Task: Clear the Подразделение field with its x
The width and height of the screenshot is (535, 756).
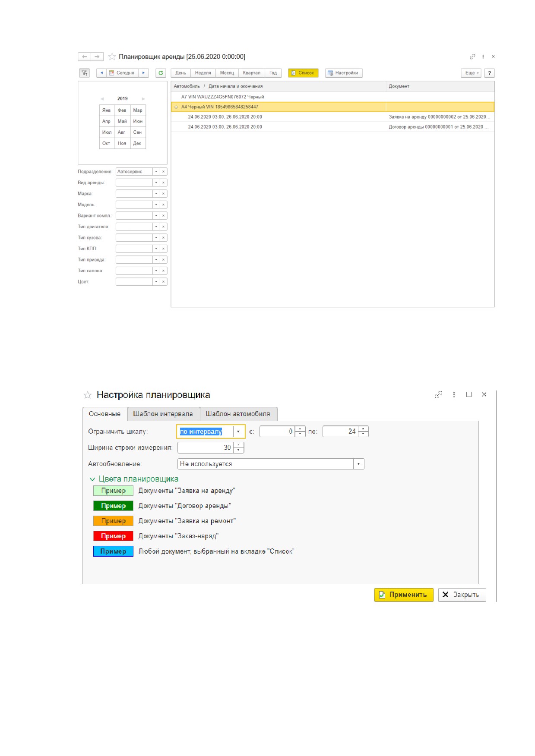Action: coord(163,172)
